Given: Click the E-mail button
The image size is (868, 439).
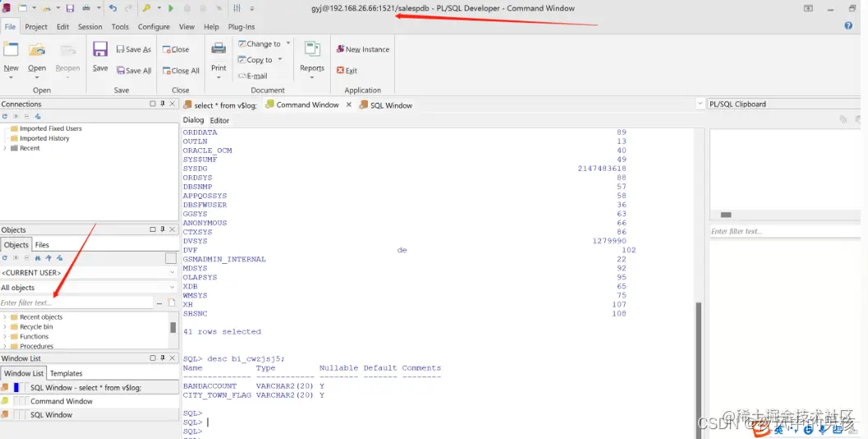Looking at the screenshot, I should point(252,76).
